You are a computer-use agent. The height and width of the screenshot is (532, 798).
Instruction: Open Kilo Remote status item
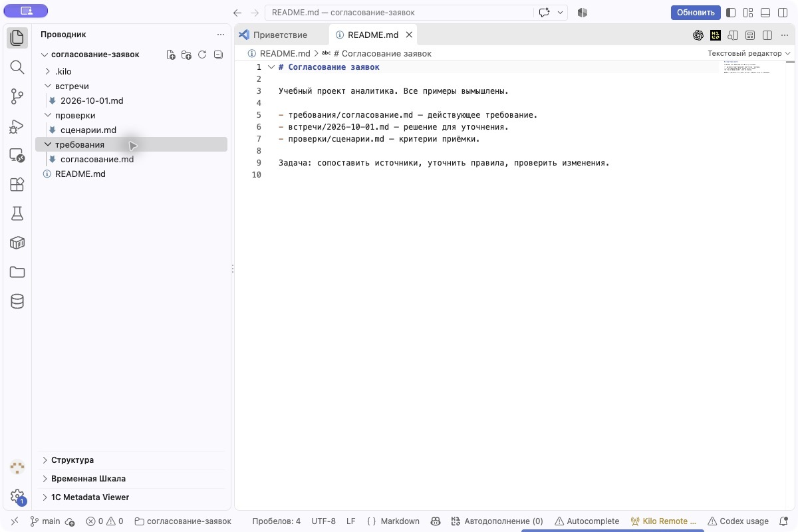pos(664,521)
